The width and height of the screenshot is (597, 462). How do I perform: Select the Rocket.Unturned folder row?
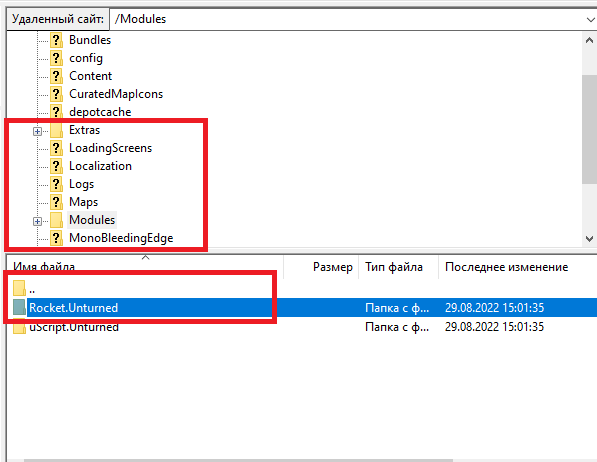[302, 307]
